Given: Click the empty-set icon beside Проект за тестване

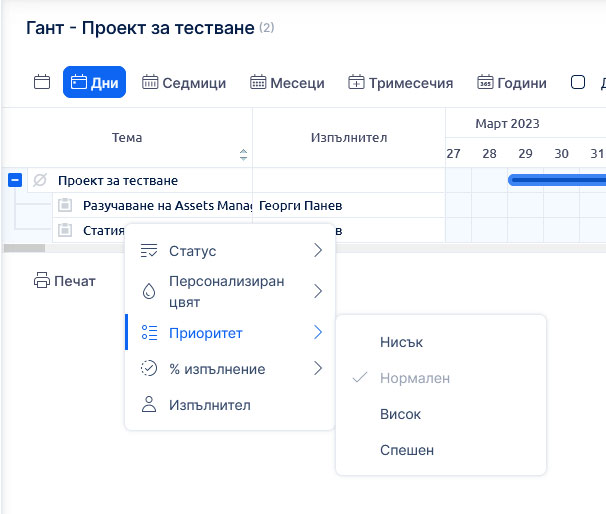Looking at the screenshot, I should [40, 180].
